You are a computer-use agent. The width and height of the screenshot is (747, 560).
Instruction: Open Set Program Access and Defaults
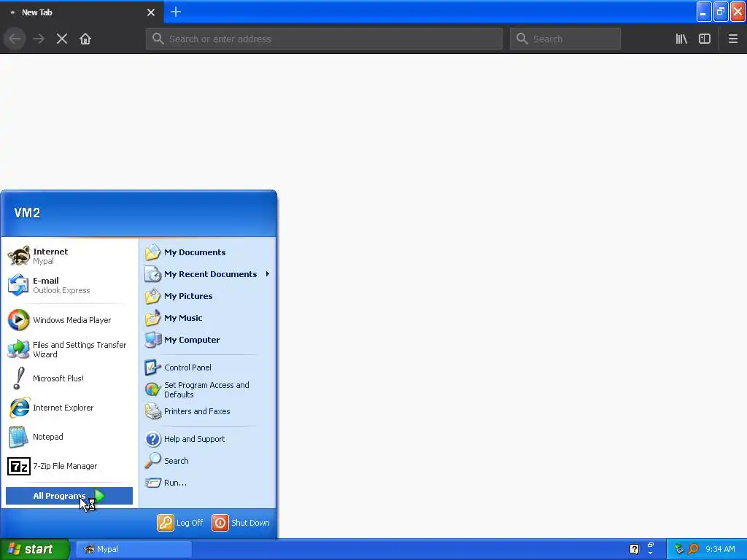coord(208,389)
